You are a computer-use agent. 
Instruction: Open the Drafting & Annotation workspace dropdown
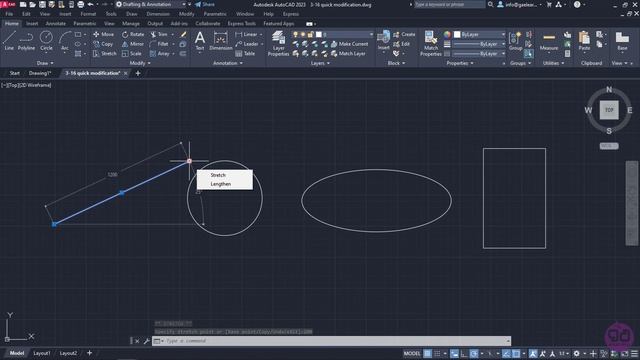click(151, 4)
